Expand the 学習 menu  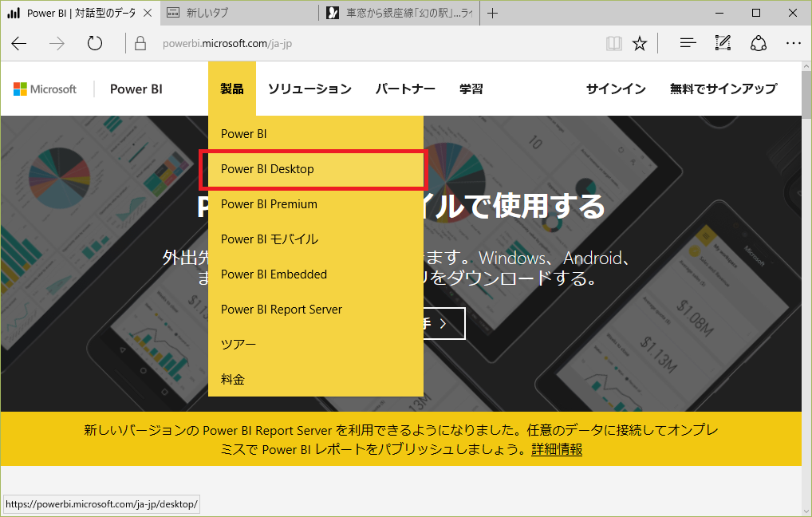pyautogui.click(x=471, y=89)
